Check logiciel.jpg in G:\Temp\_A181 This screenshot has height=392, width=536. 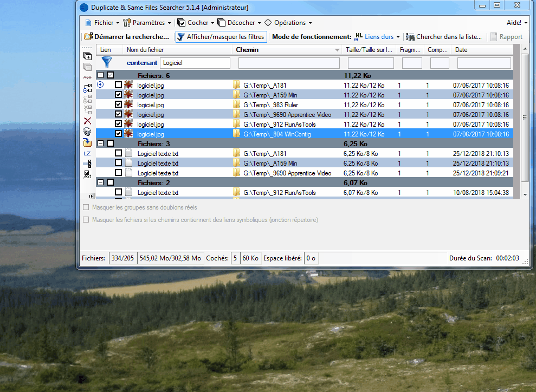118,84
